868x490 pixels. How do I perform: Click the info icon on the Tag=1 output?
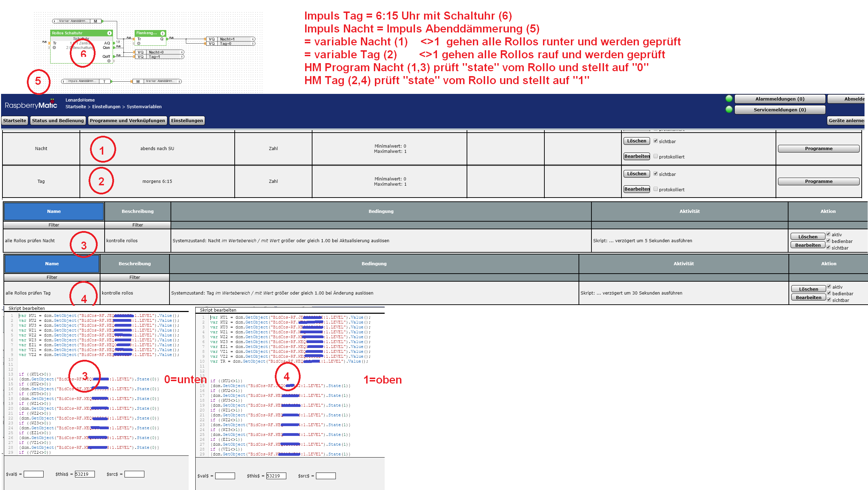(182, 57)
